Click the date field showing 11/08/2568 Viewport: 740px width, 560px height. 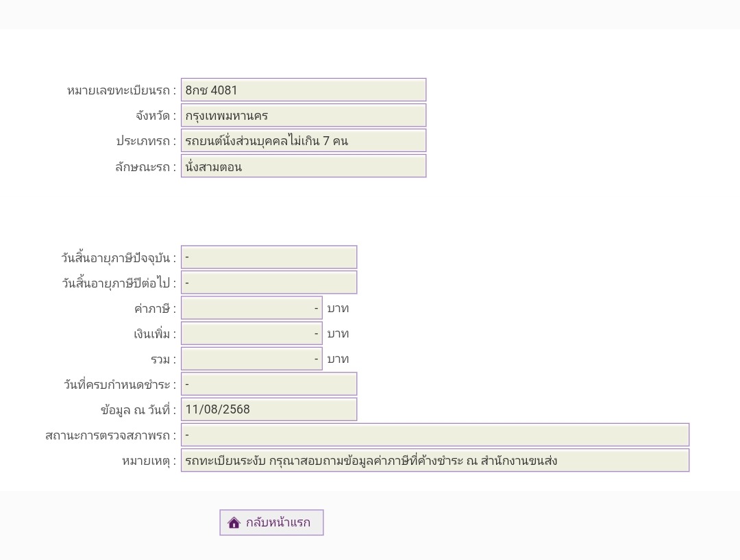coord(269,409)
